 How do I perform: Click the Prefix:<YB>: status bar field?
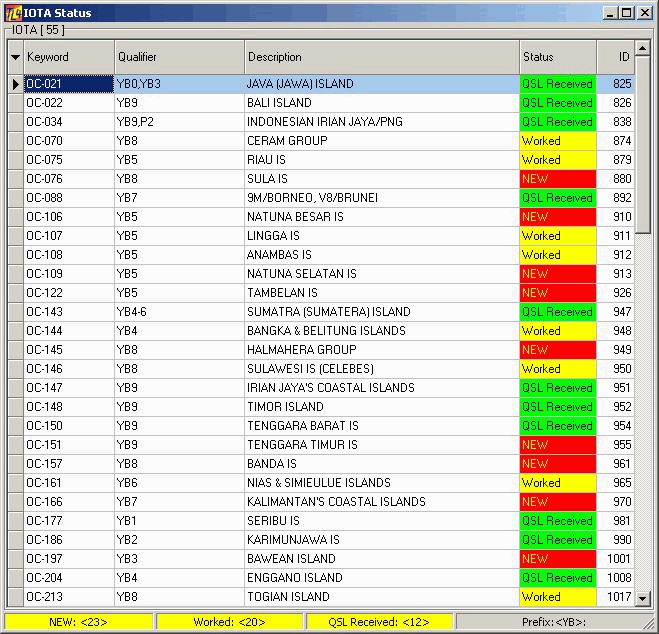(554, 622)
